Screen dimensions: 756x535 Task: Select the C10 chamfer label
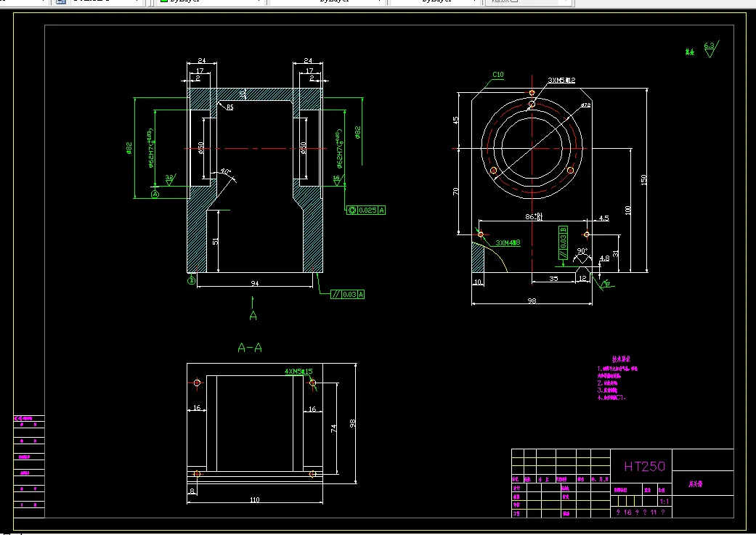[x=498, y=75]
